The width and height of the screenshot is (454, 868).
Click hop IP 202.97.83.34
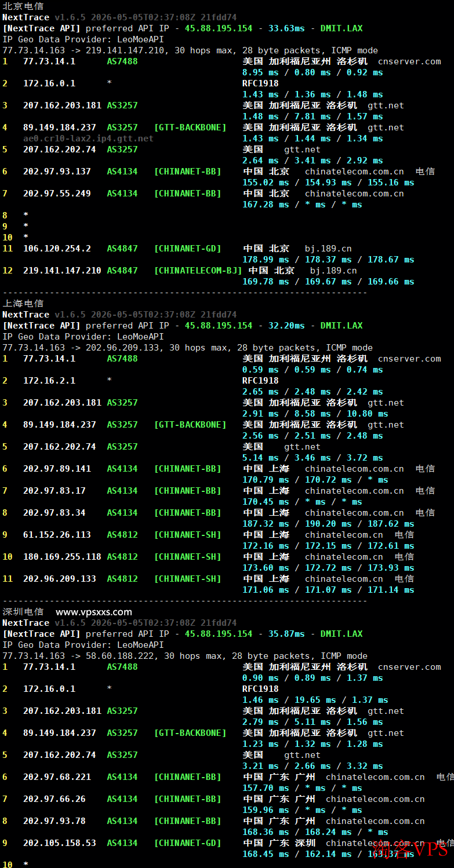[55, 512]
